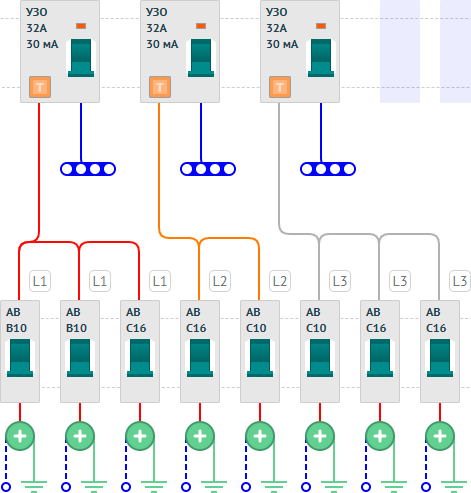This screenshot has width=471, height=493.
Task: Click green plus under gray-wired AB C10 breaker
Action: (x=320, y=436)
